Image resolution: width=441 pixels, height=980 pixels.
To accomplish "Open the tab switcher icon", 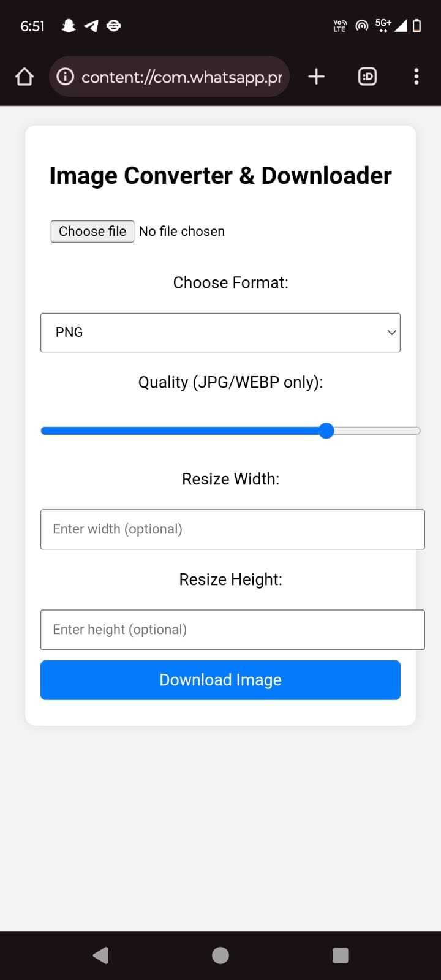I will [x=367, y=77].
